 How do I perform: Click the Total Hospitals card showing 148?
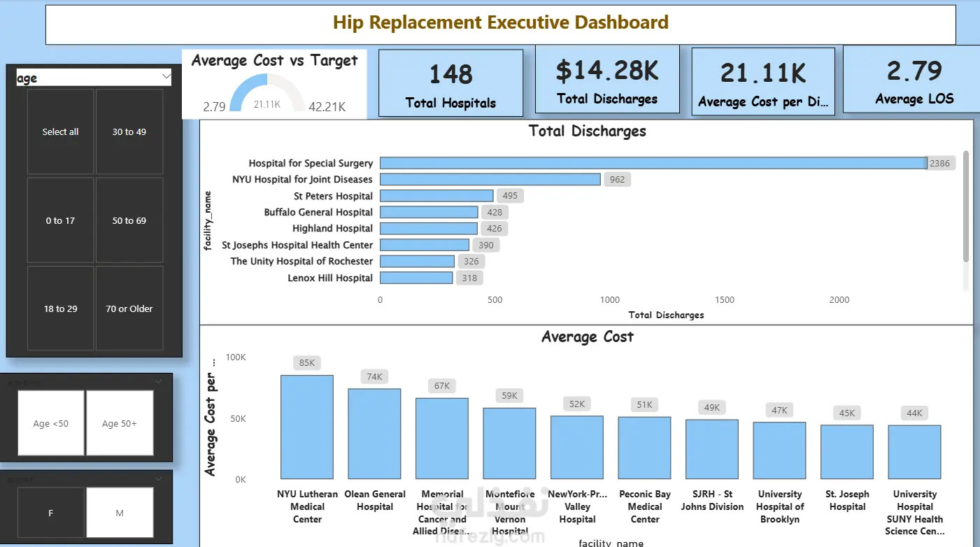pyautogui.click(x=450, y=83)
